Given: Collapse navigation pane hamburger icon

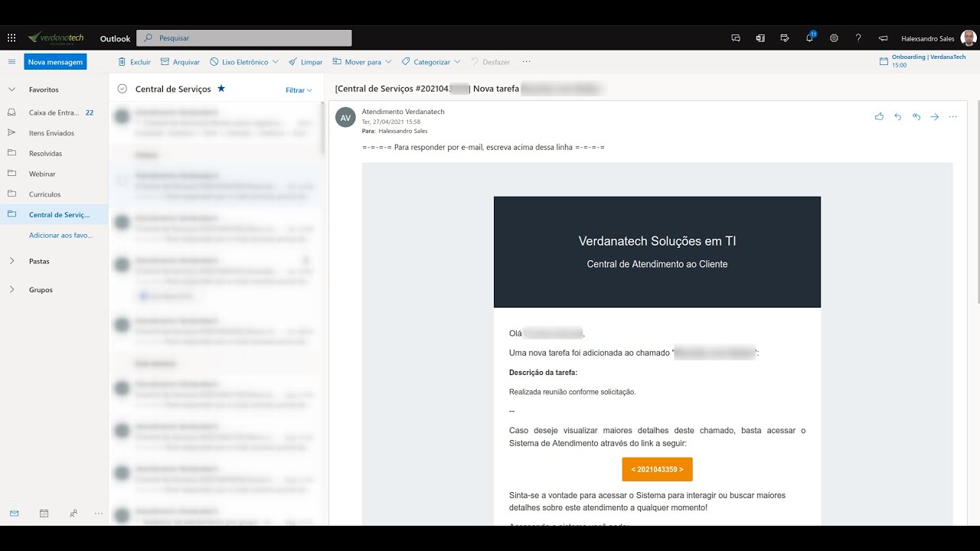Looking at the screenshot, I should point(11,62).
